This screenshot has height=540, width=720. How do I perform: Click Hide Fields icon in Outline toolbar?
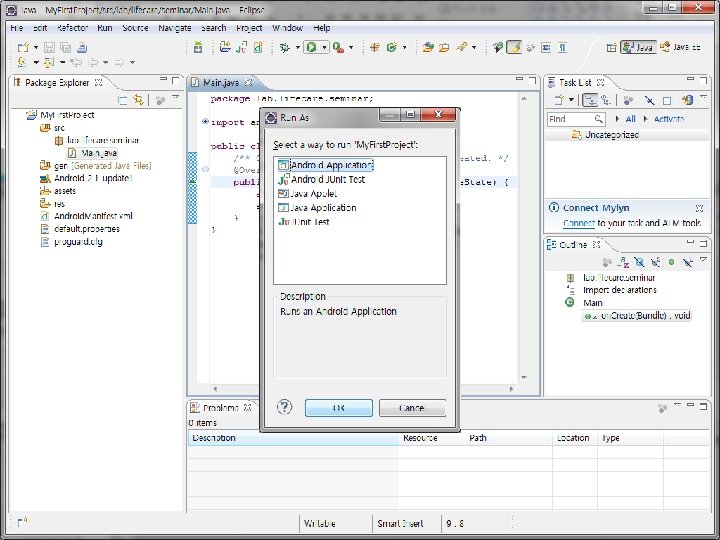[x=639, y=262]
